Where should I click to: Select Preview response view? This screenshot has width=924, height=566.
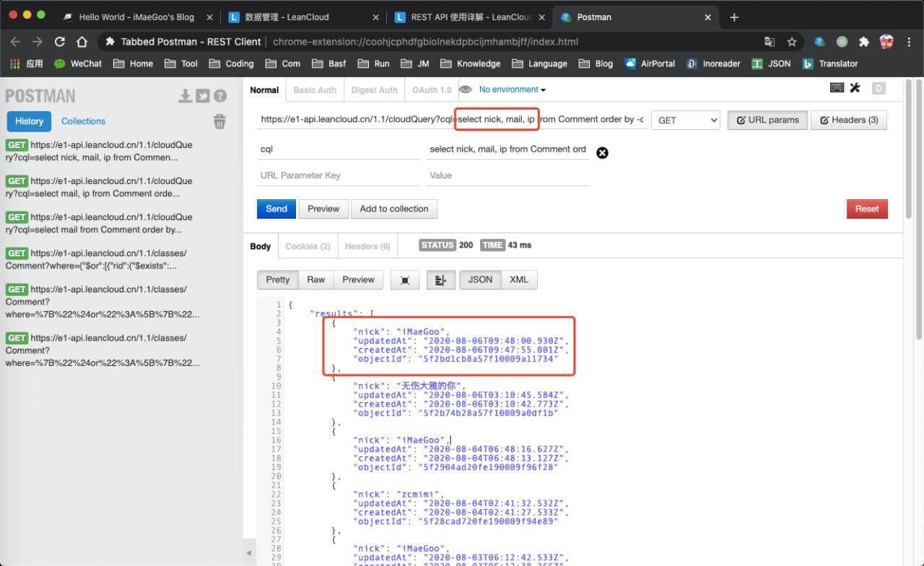(359, 280)
